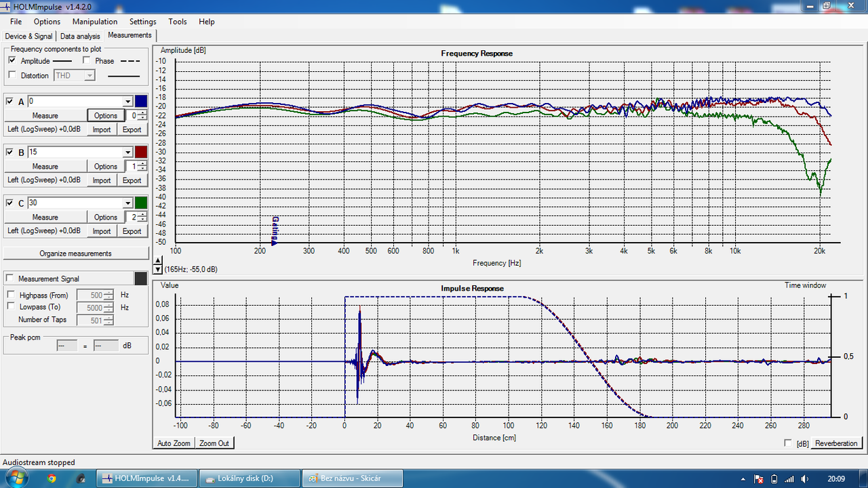The width and height of the screenshot is (868, 488).
Task: Click the blue color swatch for measurement A
Action: pos(141,101)
